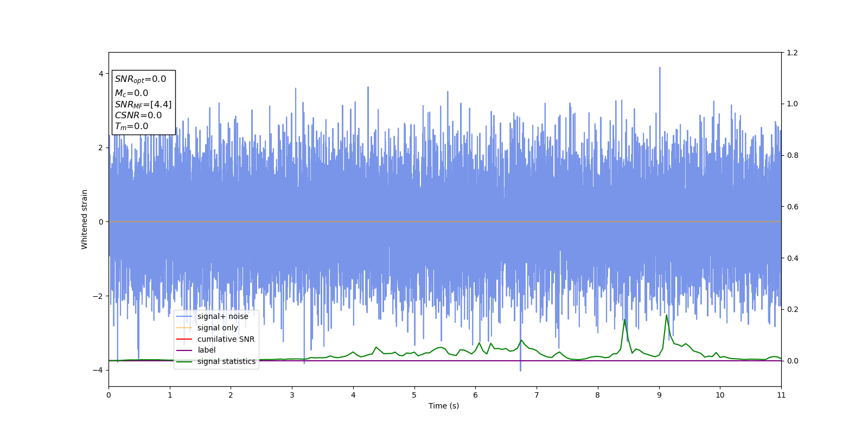Click the right y-axis tick label 0.6

793,207
